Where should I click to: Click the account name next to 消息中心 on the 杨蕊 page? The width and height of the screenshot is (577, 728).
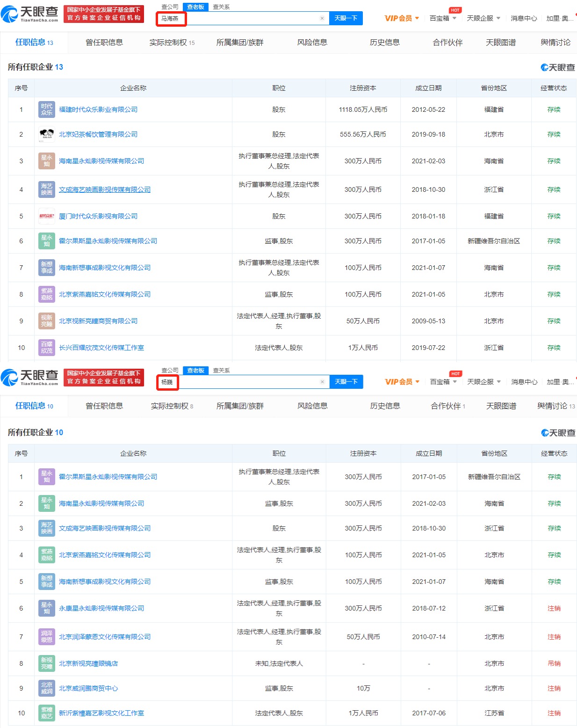pyautogui.click(x=560, y=382)
